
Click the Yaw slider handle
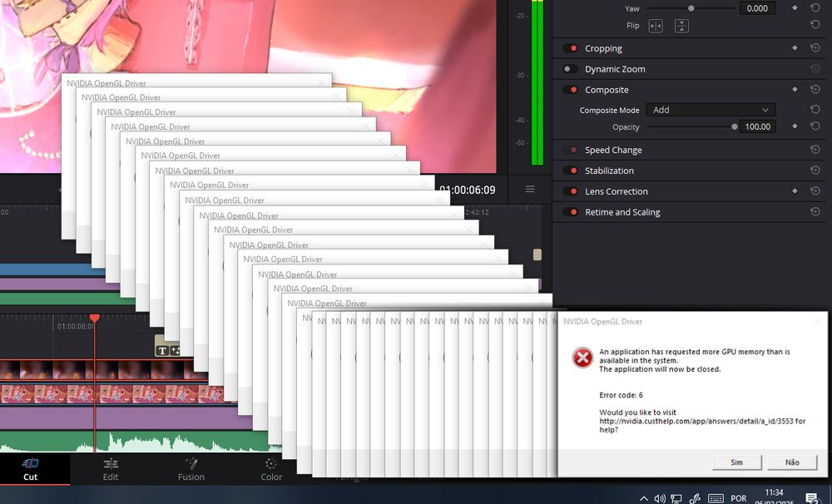(x=691, y=8)
